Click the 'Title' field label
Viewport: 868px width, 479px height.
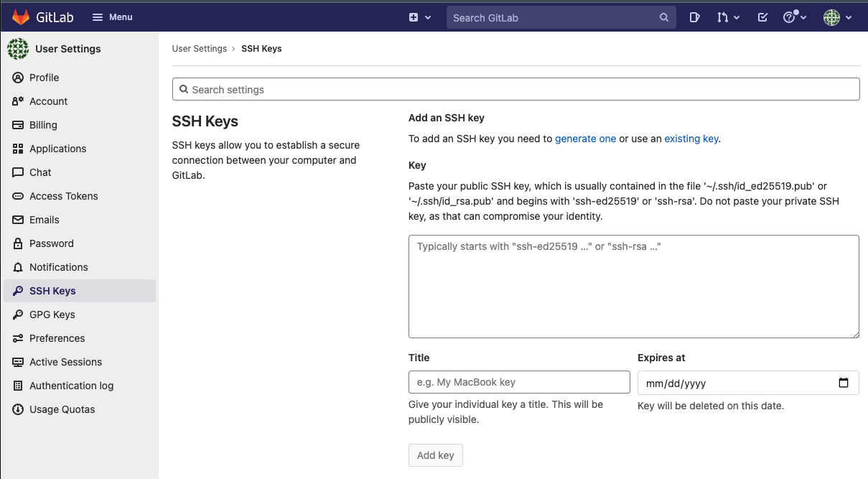pos(419,358)
